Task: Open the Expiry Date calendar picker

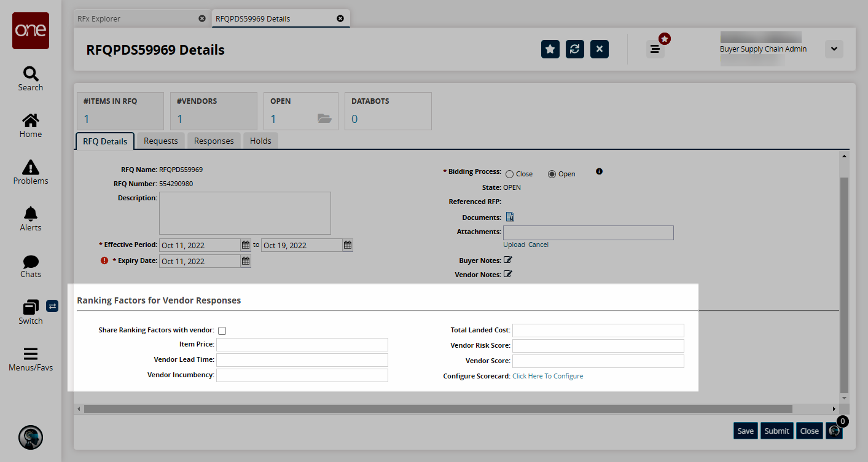Action: [x=246, y=261]
